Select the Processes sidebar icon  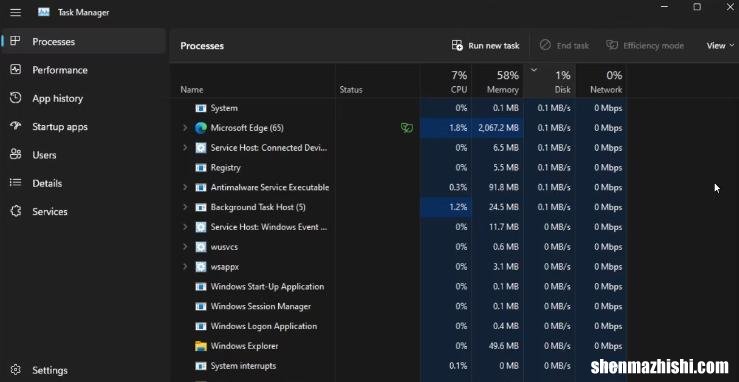click(16, 41)
